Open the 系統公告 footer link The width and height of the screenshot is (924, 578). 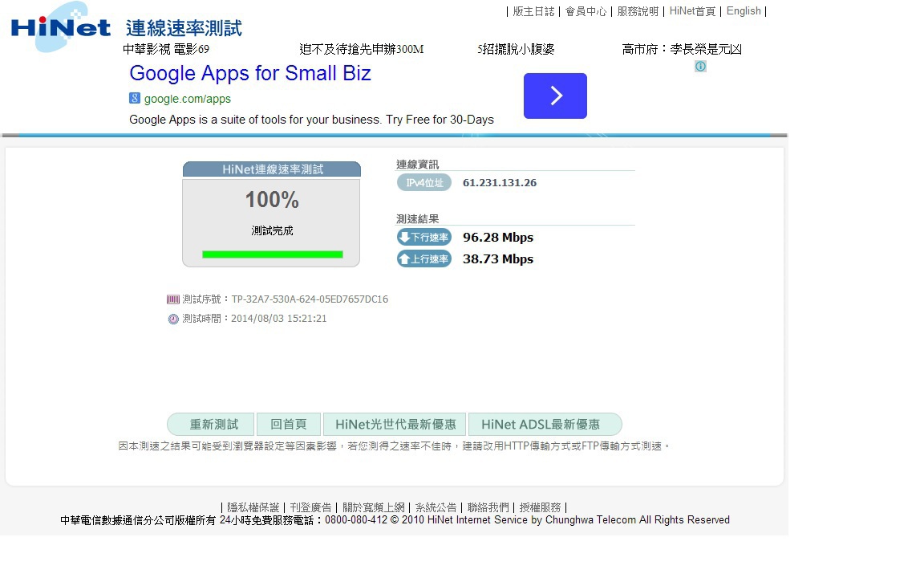436,507
